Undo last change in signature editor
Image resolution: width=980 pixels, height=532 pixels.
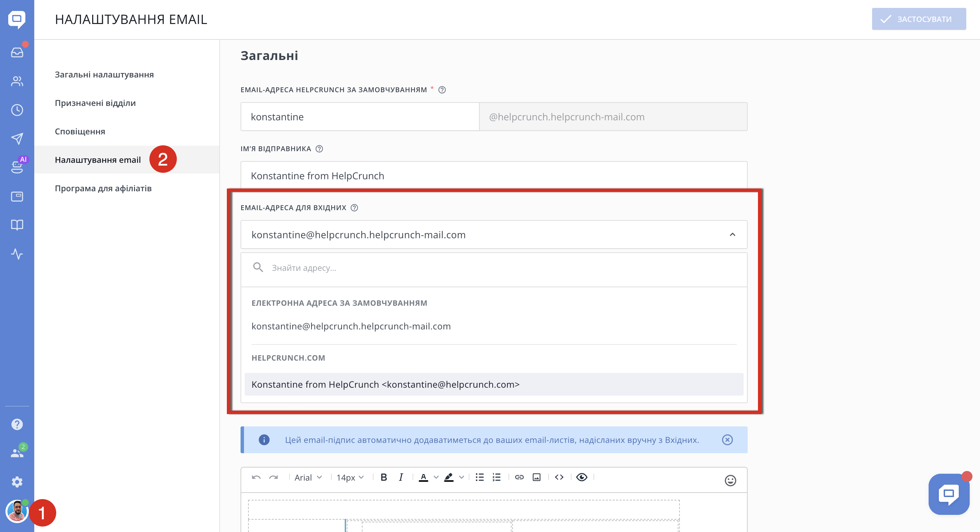[x=256, y=477]
